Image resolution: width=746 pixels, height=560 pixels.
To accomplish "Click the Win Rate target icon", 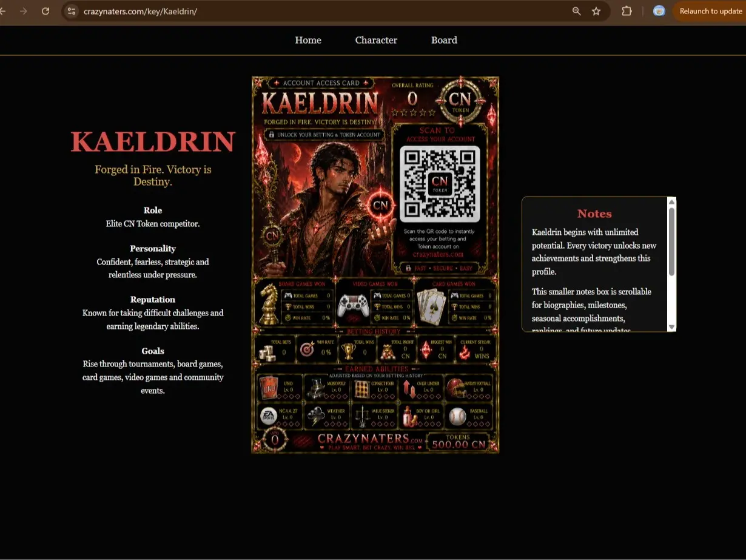I will click(x=307, y=350).
